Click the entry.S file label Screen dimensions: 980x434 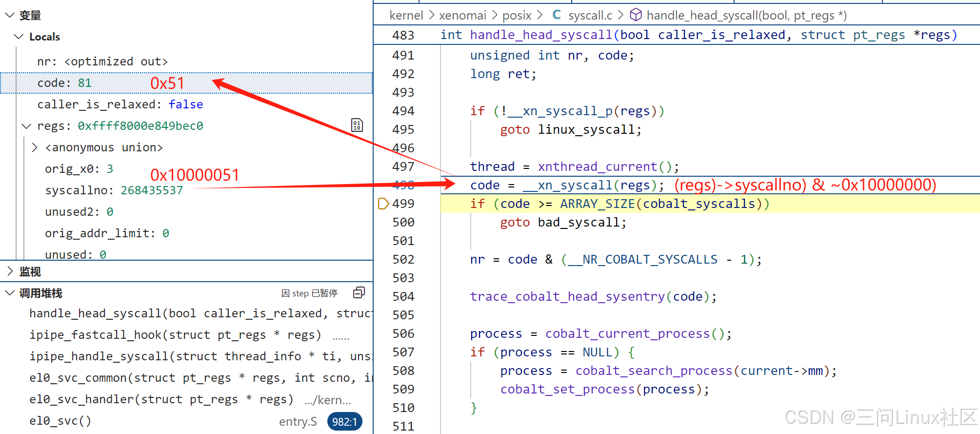click(298, 421)
